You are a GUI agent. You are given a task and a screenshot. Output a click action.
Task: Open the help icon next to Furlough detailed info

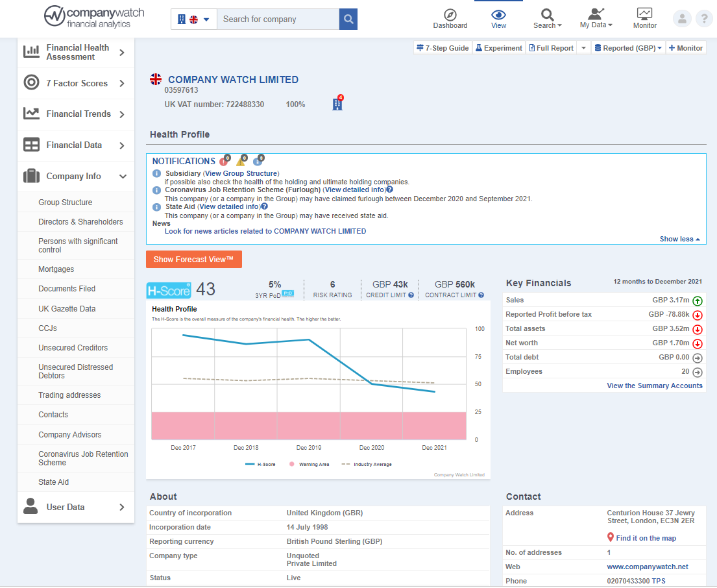389,190
